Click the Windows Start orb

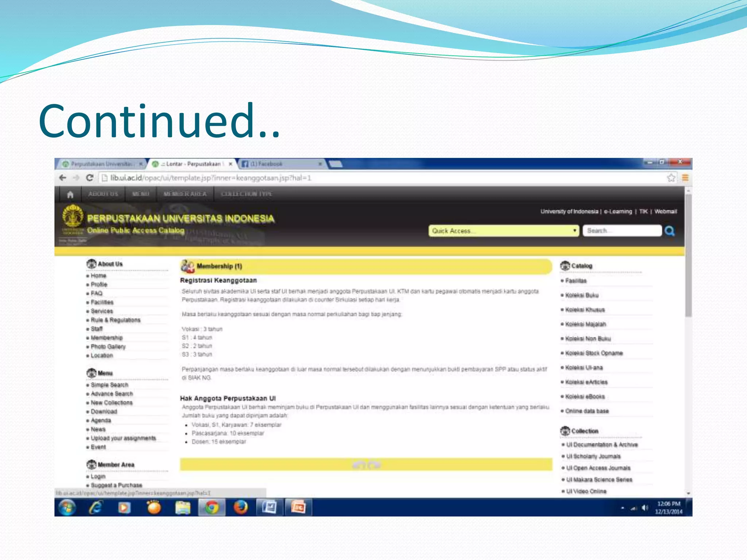click(x=67, y=507)
